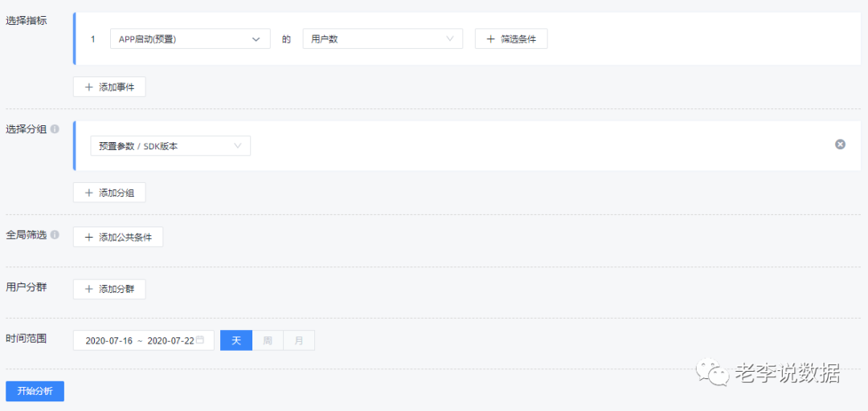Open the date range 2020-07-16 ~ 2020-07-22 field
This screenshot has height=411, width=868.
tap(144, 340)
